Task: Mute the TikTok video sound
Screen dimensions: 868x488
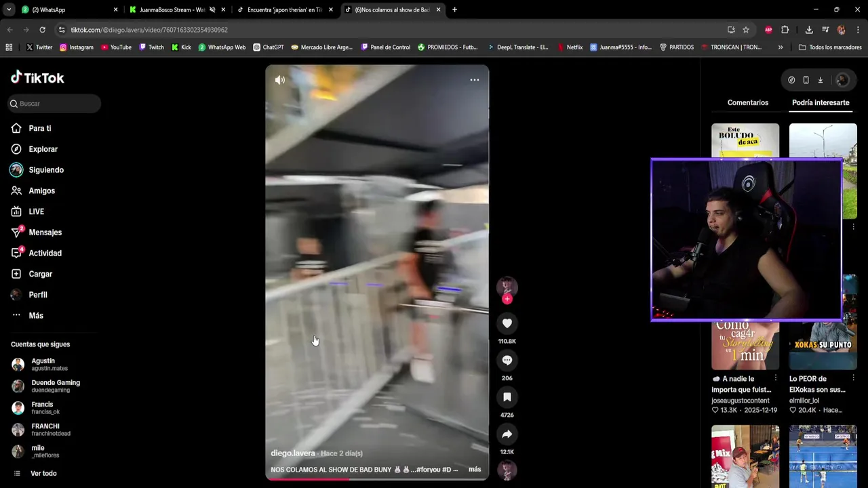Action: 280,80
